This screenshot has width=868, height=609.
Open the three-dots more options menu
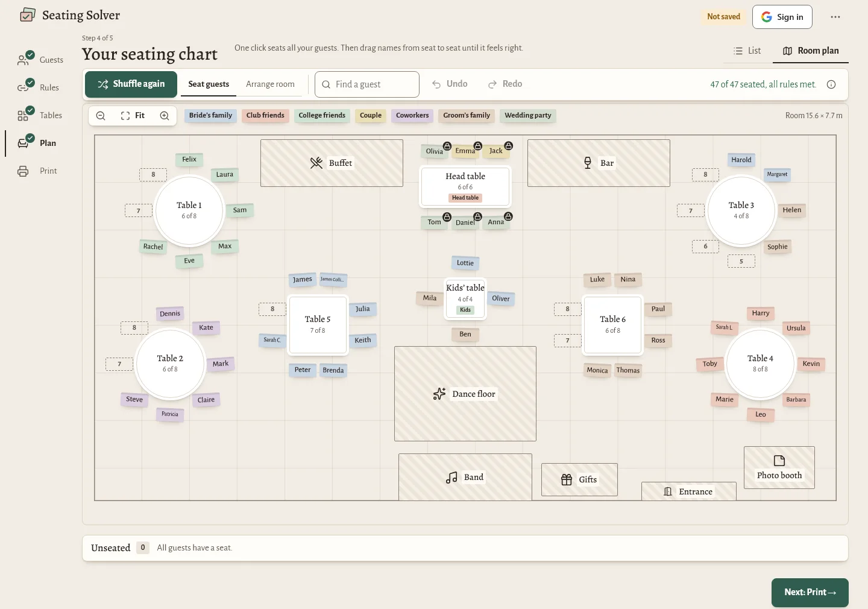[835, 17]
